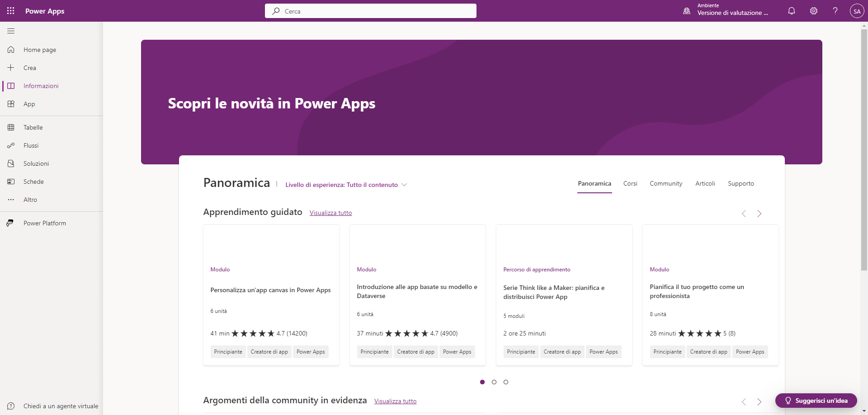The image size is (868, 415).
Task: Click Visualizza tutto next to Apprendimento guidato
Action: coord(330,213)
